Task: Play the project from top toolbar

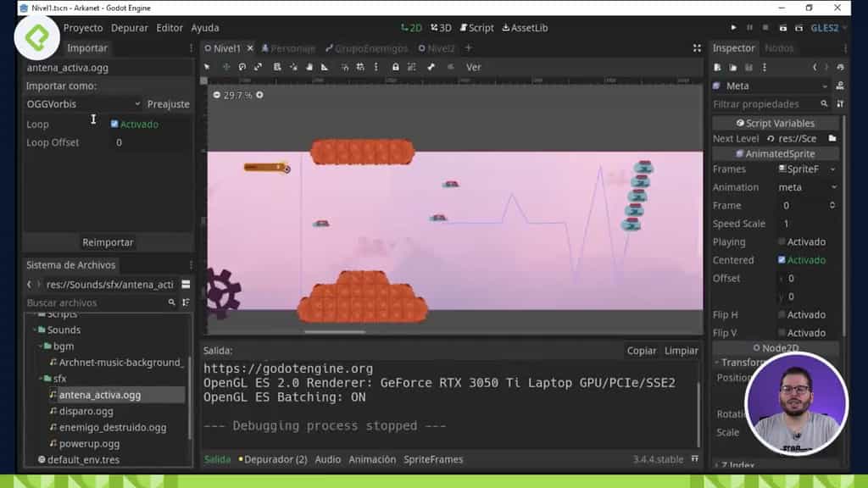Action: pos(733,28)
